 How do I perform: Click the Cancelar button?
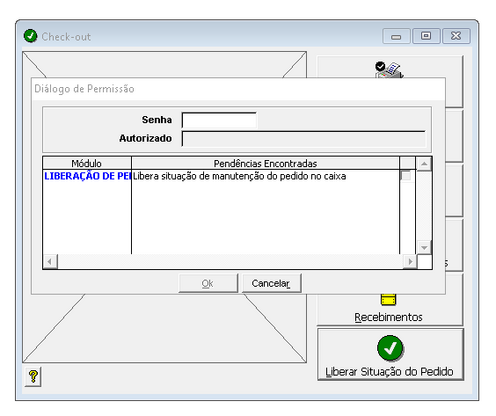coord(271,283)
